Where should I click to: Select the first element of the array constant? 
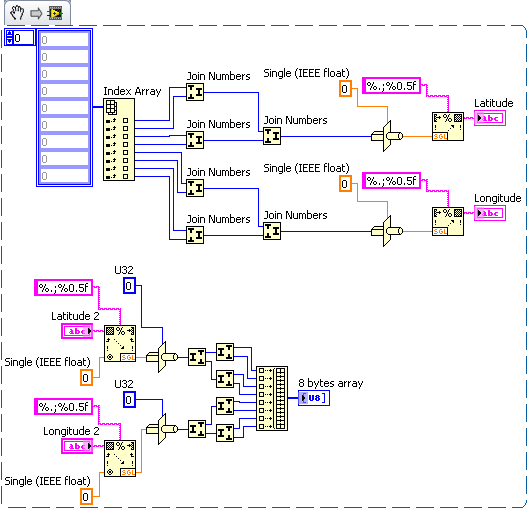64,40
